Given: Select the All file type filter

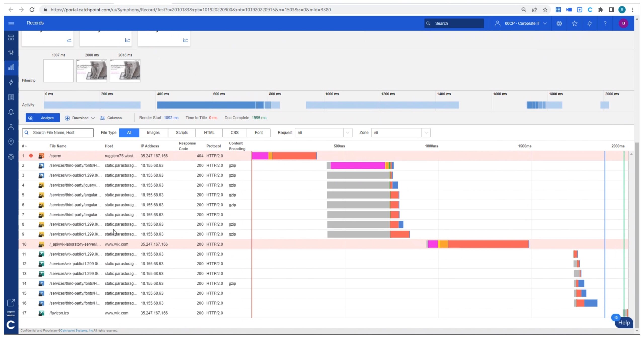Looking at the screenshot, I should (129, 133).
